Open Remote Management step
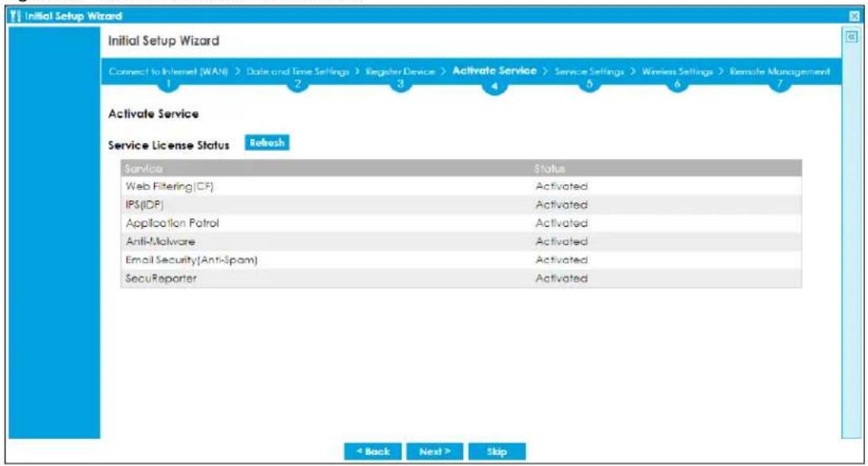The height and width of the screenshot is (466, 868). click(x=779, y=71)
